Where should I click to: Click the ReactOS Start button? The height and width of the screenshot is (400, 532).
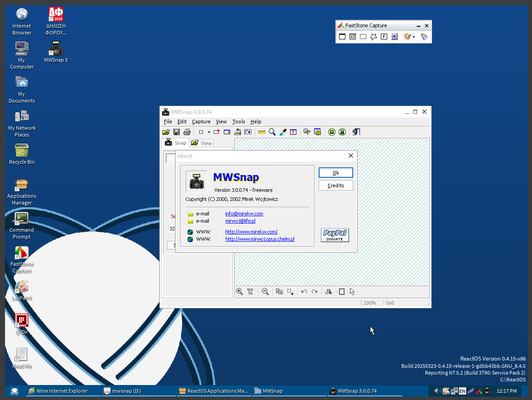click(x=14, y=391)
